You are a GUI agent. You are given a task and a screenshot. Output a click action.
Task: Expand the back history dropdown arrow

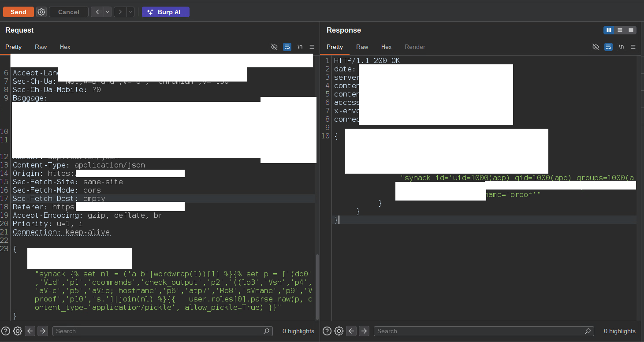pyautogui.click(x=108, y=12)
